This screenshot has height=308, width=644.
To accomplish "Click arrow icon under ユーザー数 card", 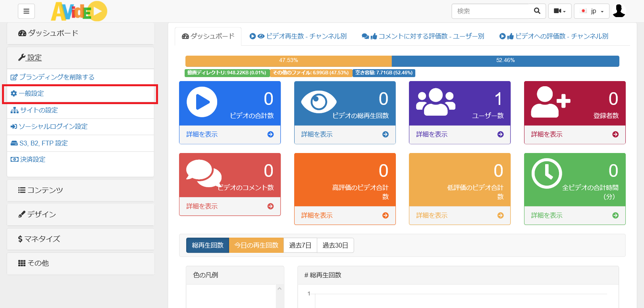I will coord(500,134).
